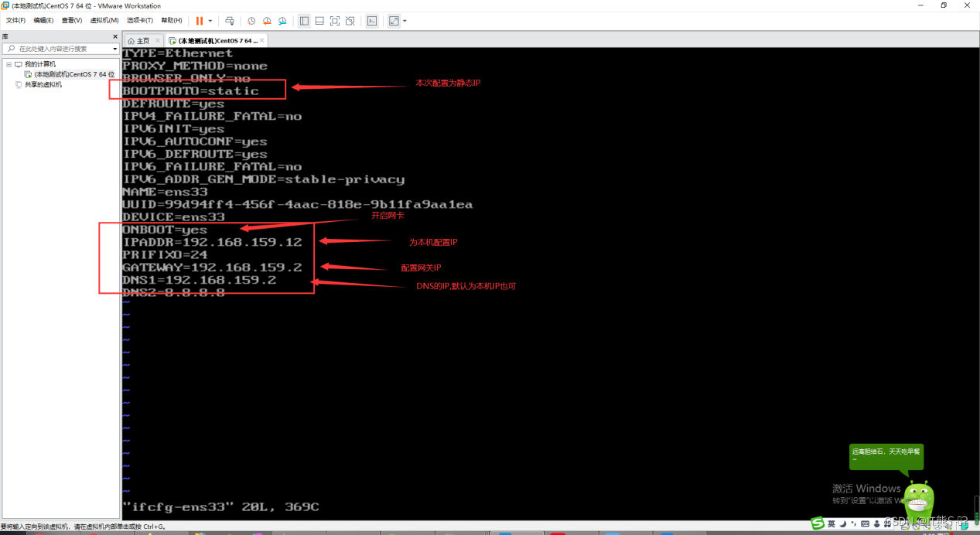This screenshot has height=535, width=980.
Task: Take a snapshot of the virtual machine
Action: 251,21
